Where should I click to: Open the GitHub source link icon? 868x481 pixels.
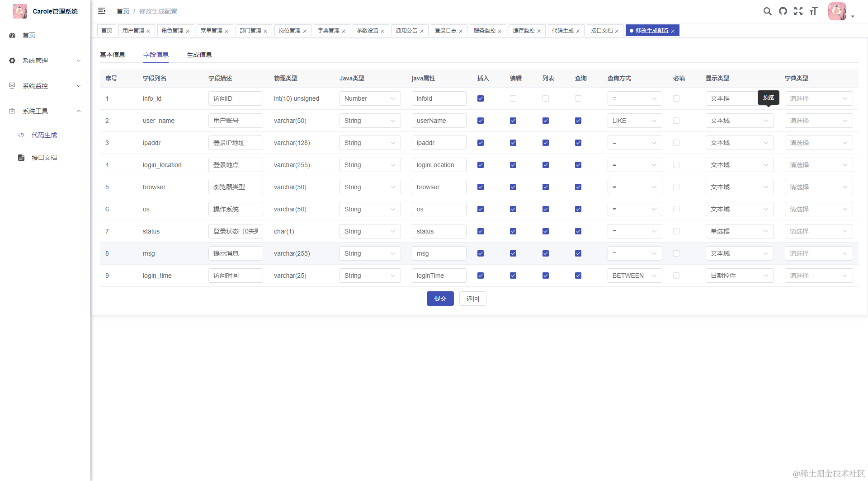tap(783, 11)
